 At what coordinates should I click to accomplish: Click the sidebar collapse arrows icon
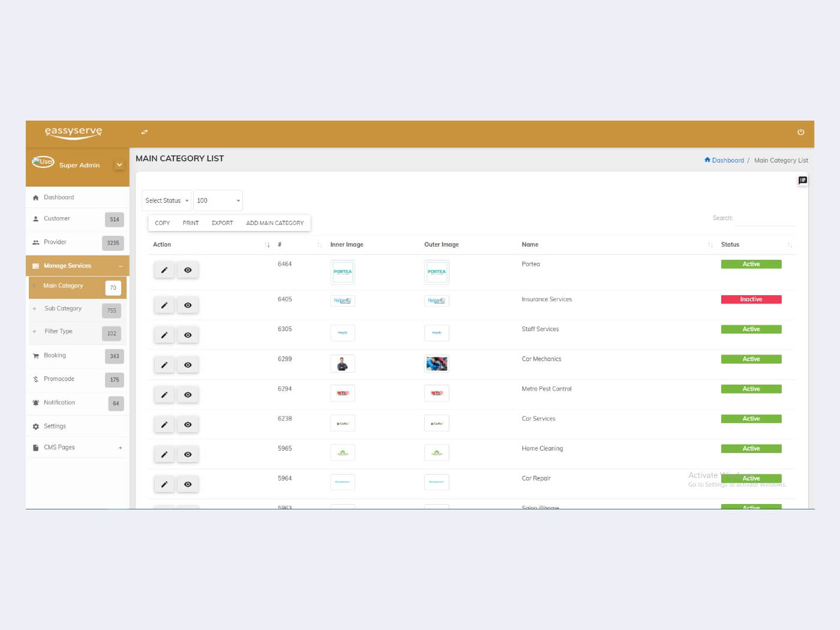(144, 132)
